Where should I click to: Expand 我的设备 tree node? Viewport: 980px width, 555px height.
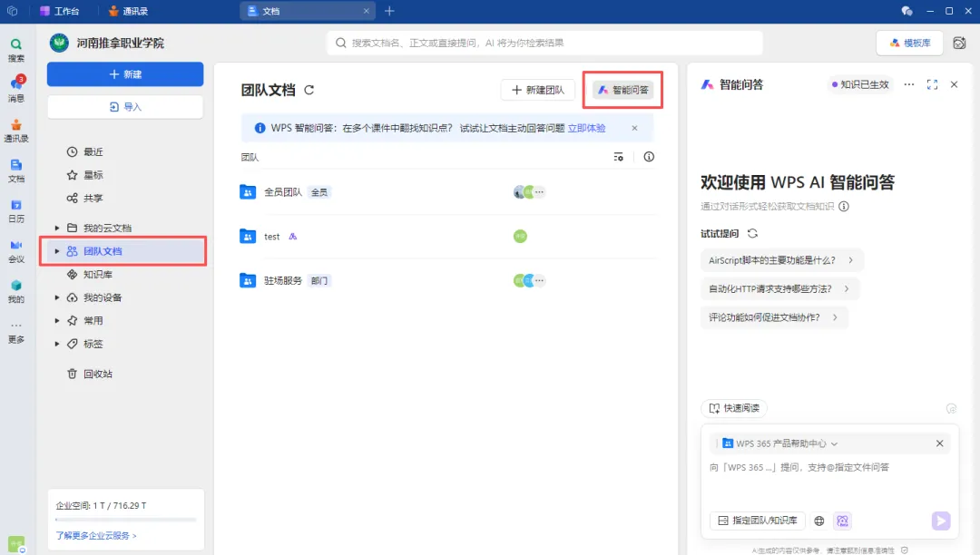[57, 297]
